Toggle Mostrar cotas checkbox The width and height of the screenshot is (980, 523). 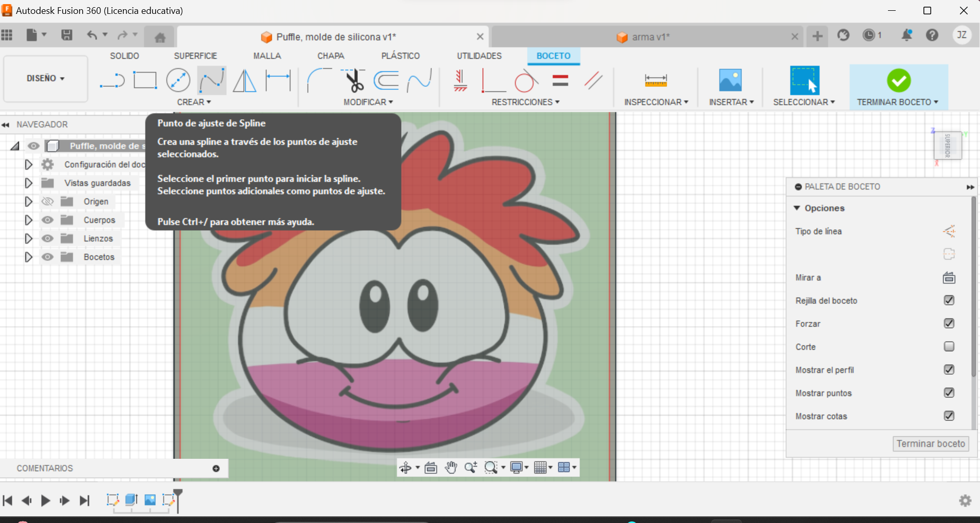[949, 416]
